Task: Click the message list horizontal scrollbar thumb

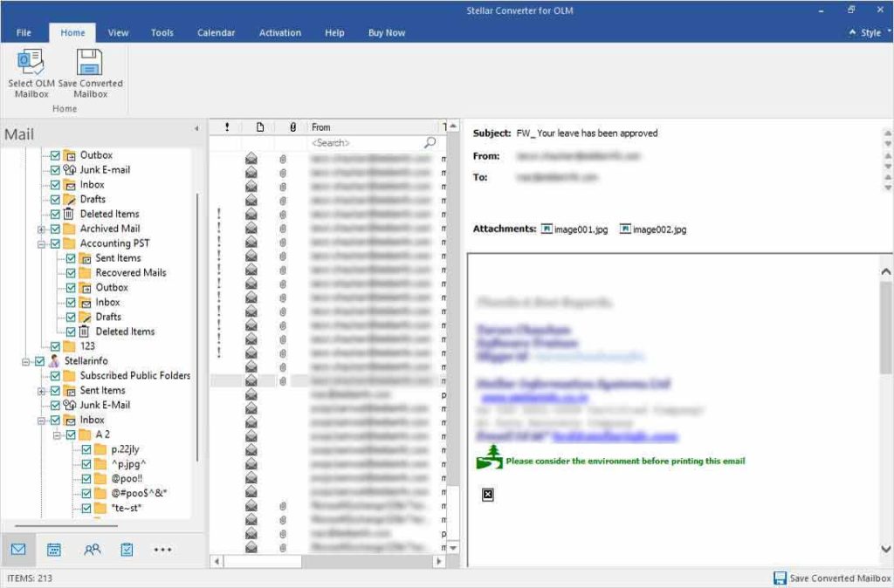Action: click(x=262, y=561)
